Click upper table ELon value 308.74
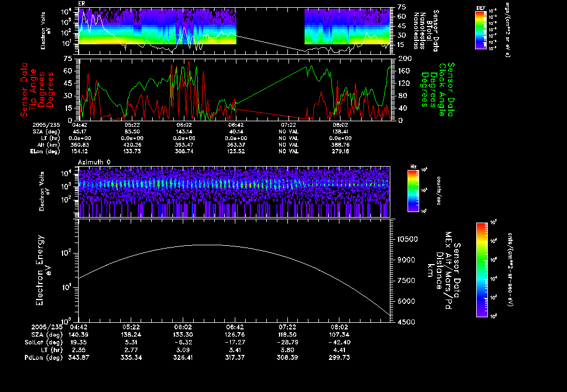Viewport: 567px width, 392px height. pos(184,151)
